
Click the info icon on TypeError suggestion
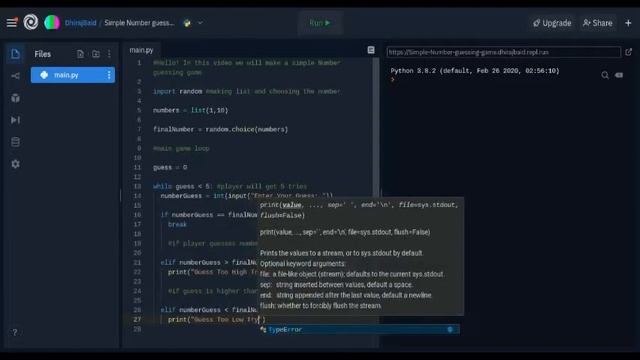coord(450,330)
